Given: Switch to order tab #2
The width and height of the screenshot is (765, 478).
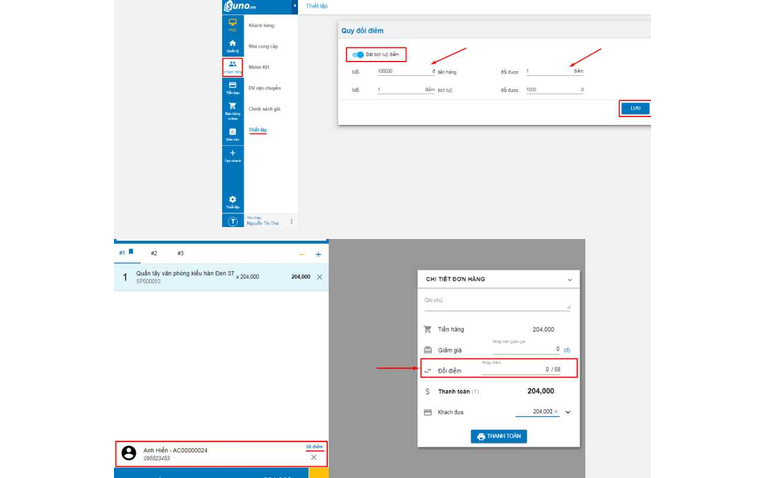Looking at the screenshot, I should click(x=154, y=253).
